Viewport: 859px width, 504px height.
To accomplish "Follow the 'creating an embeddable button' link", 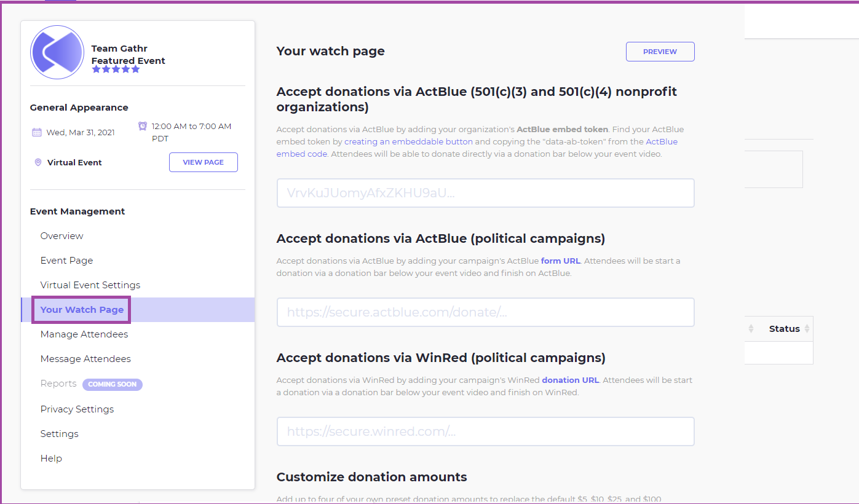I will (408, 141).
